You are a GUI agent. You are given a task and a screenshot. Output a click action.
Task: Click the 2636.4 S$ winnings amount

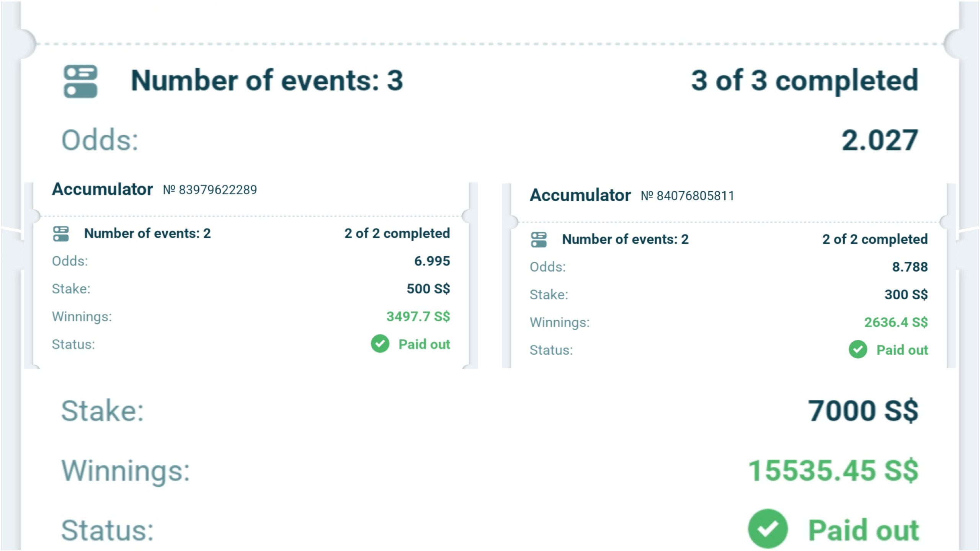pos(896,322)
